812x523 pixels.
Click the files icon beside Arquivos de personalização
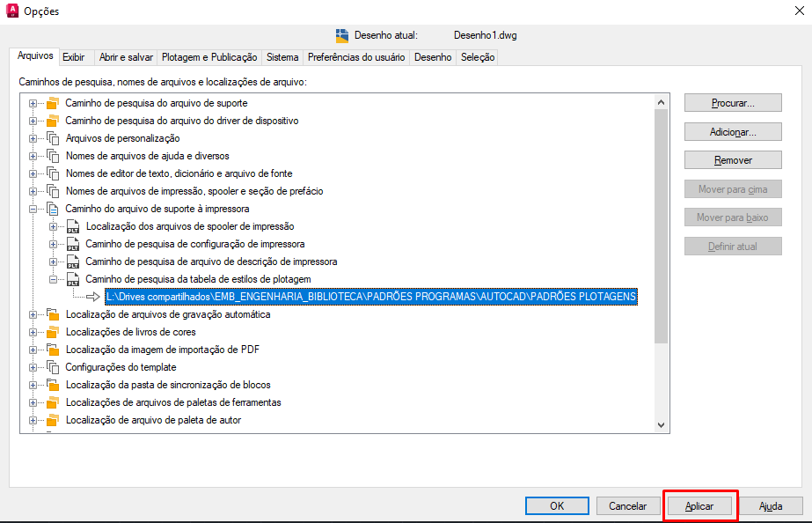point(52,138)
